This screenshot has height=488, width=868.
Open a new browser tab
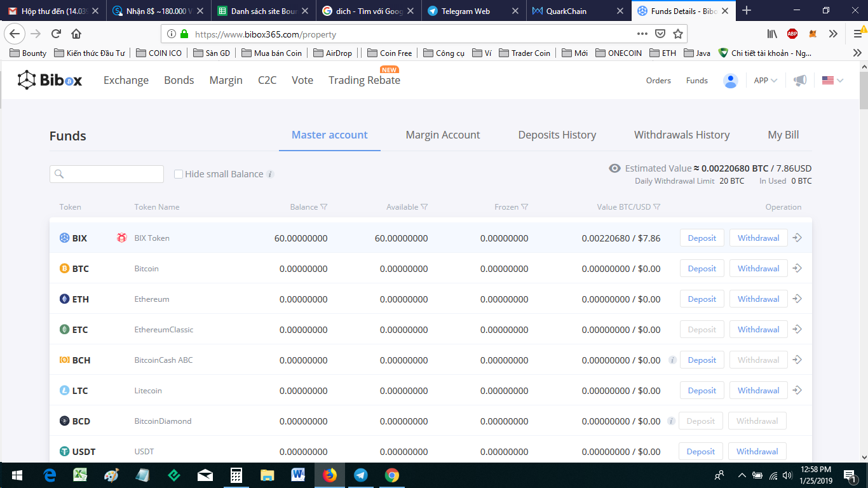(x=747, y=11)
